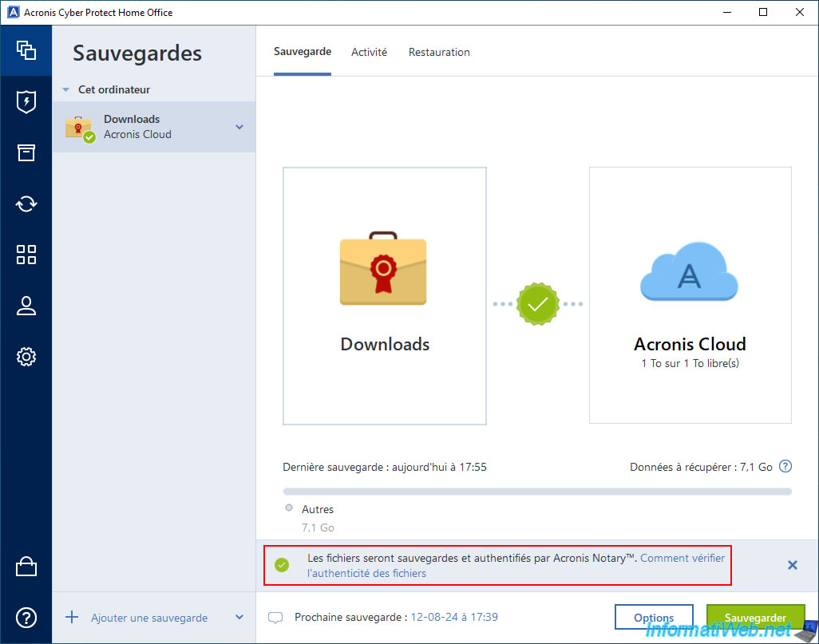The width and height of the screenshot is (819, 644).
Task: Open the Archive section in the sidebar
Action: pos(26,152)
